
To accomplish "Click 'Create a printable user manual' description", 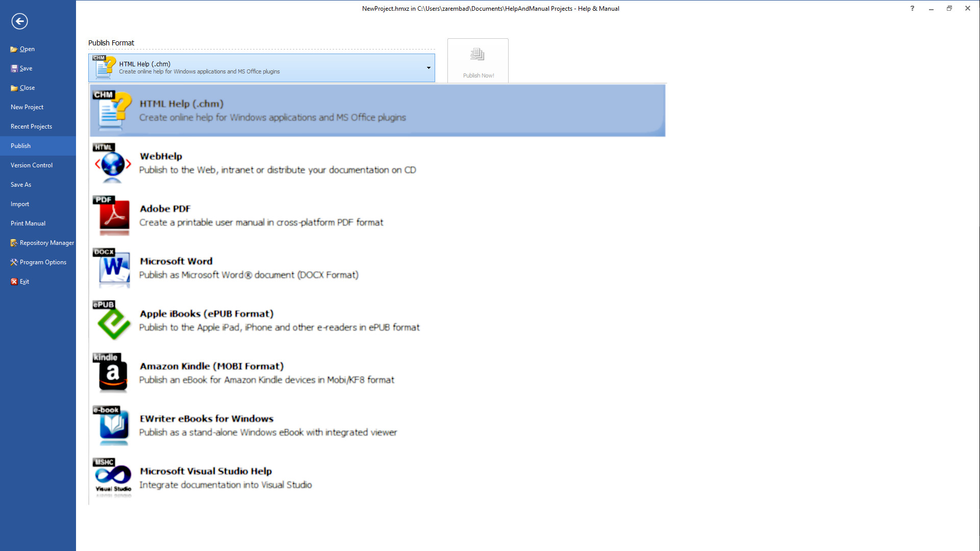I will (x=261, y=222).
